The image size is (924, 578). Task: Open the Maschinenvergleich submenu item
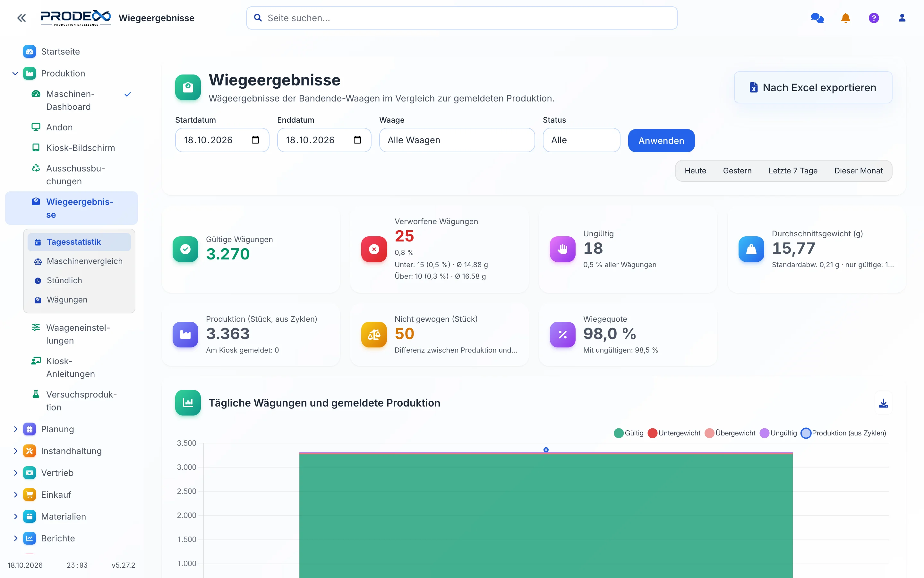click(x=79, y=261)
